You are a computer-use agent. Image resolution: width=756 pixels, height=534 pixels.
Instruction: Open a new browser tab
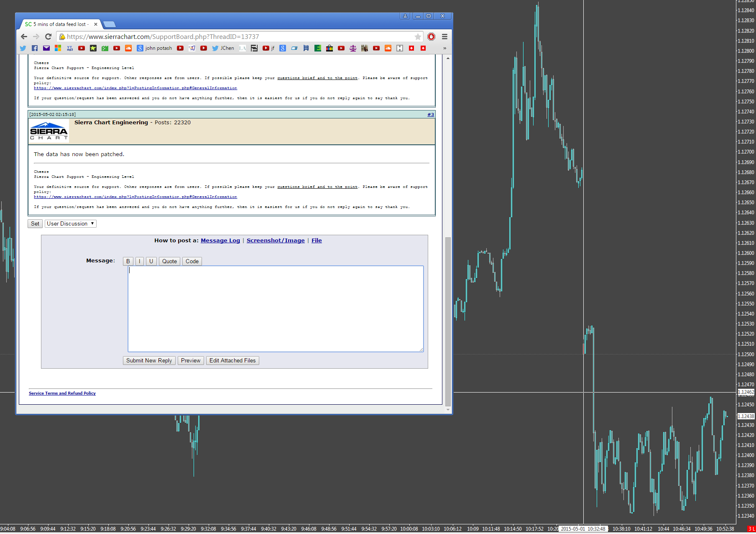pos(109,24)
